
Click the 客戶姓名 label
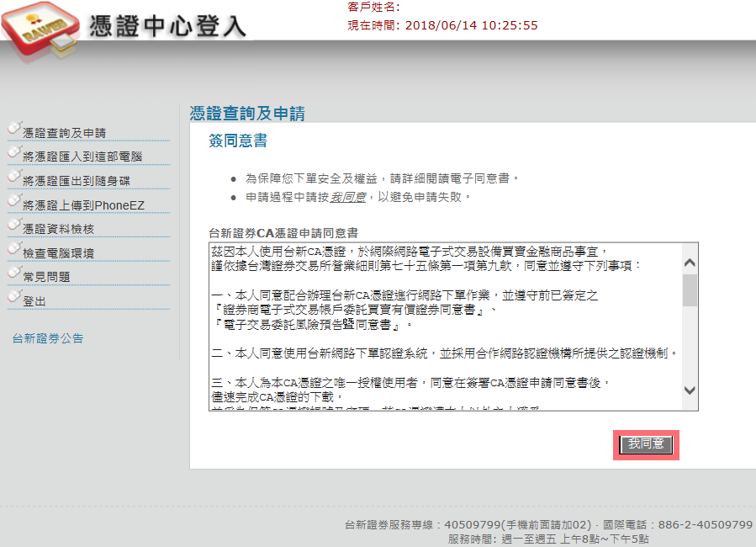(373, 7)
